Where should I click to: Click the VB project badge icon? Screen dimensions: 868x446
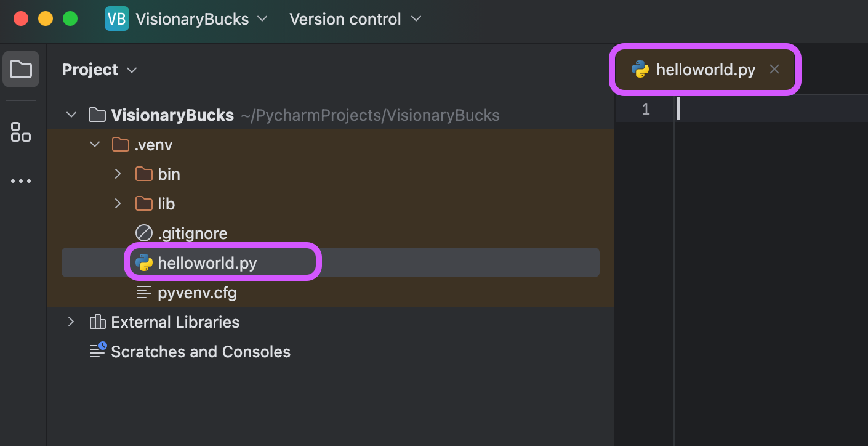click(x=117, y=19)
